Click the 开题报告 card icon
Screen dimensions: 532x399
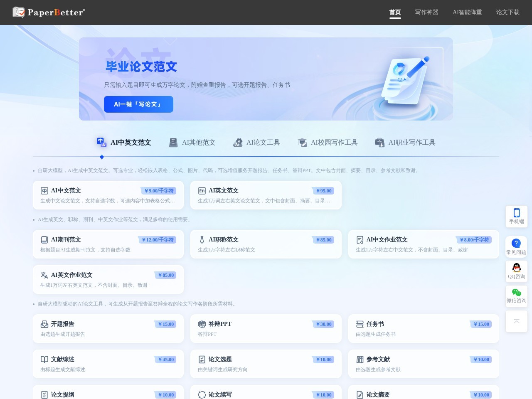point(44,324)
